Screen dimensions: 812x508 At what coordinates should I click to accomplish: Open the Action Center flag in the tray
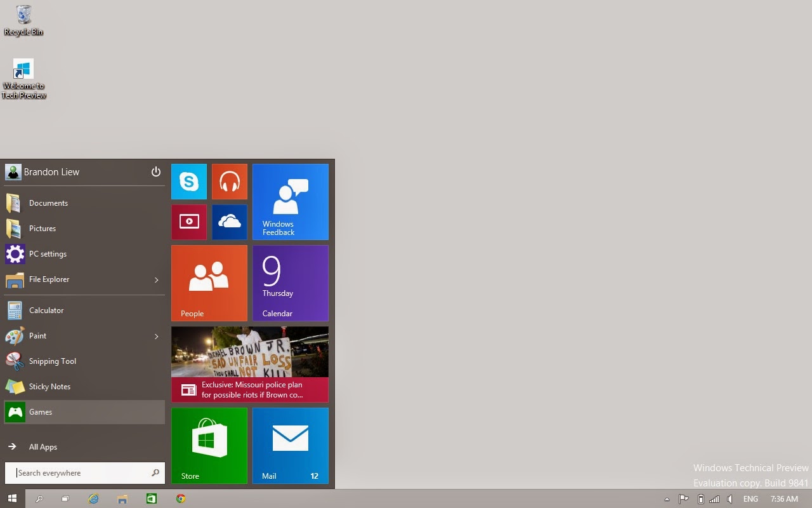coord(683,499)
